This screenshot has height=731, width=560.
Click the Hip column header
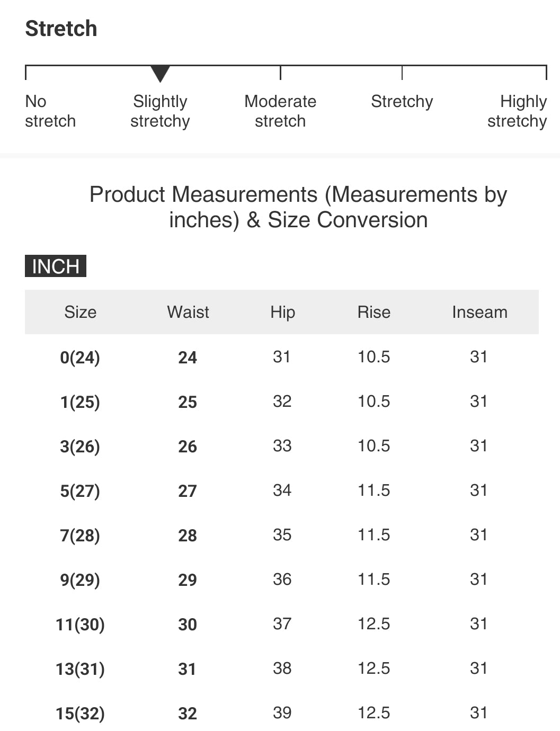click(282, 312)
